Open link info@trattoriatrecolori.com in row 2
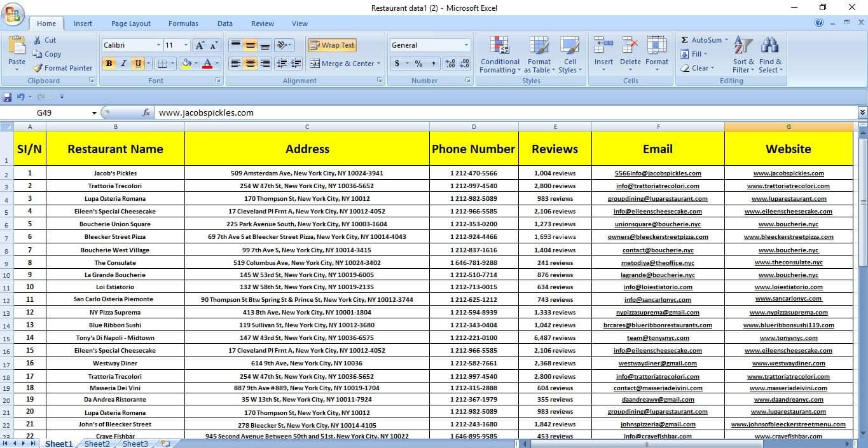868x448 pixels. pyautogui.click(x=658, y=186)
